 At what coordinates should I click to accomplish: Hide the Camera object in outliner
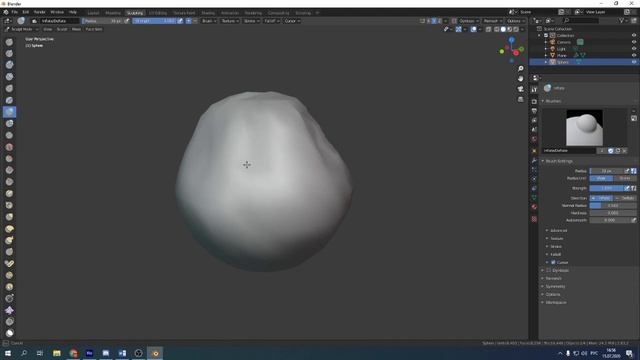click(634, 42)
